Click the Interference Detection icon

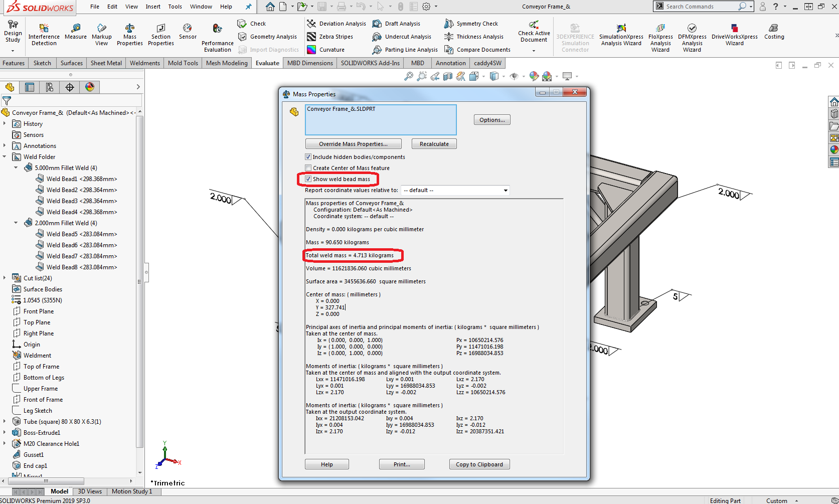pyautogui.click(x=44, y=29)
